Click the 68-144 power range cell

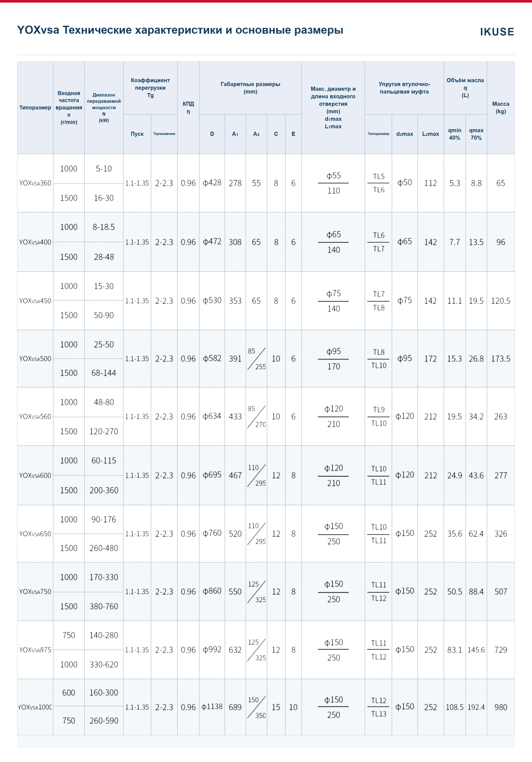(104, 373)
